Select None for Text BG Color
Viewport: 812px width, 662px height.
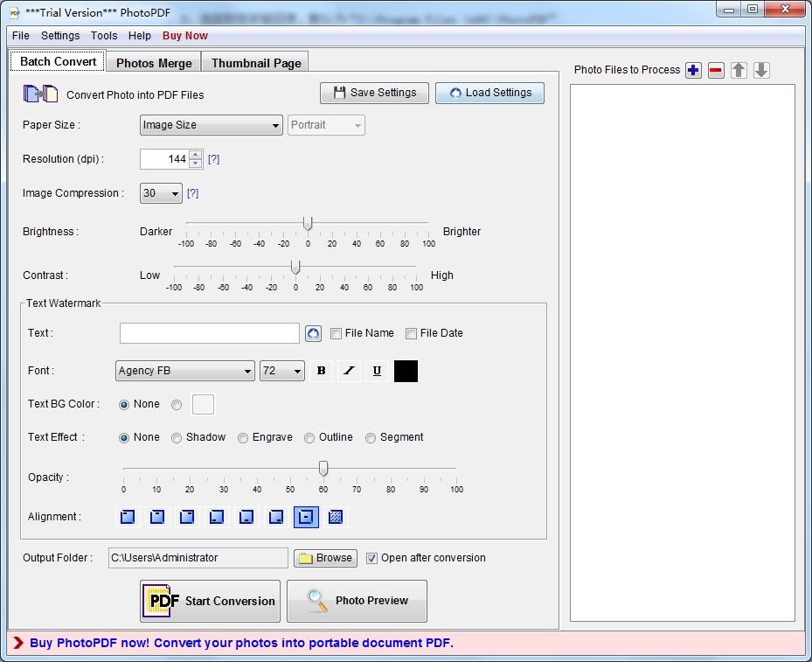point(124,405)
